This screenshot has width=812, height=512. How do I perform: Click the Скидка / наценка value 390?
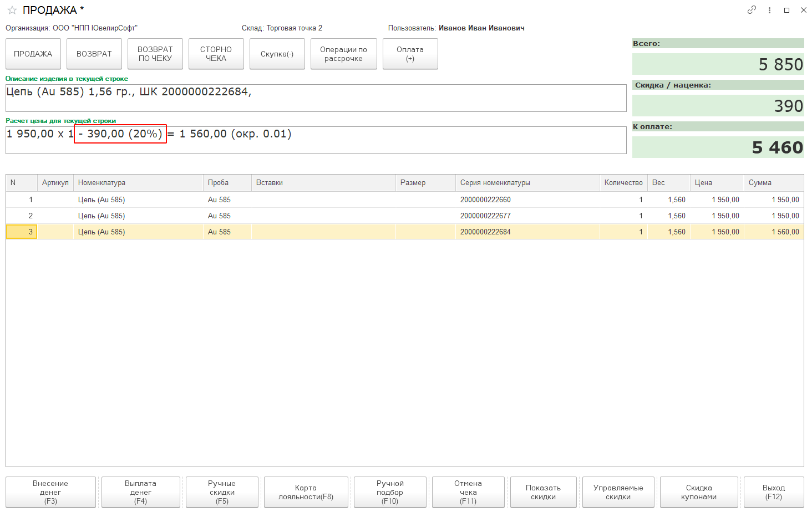coord(718,106)
